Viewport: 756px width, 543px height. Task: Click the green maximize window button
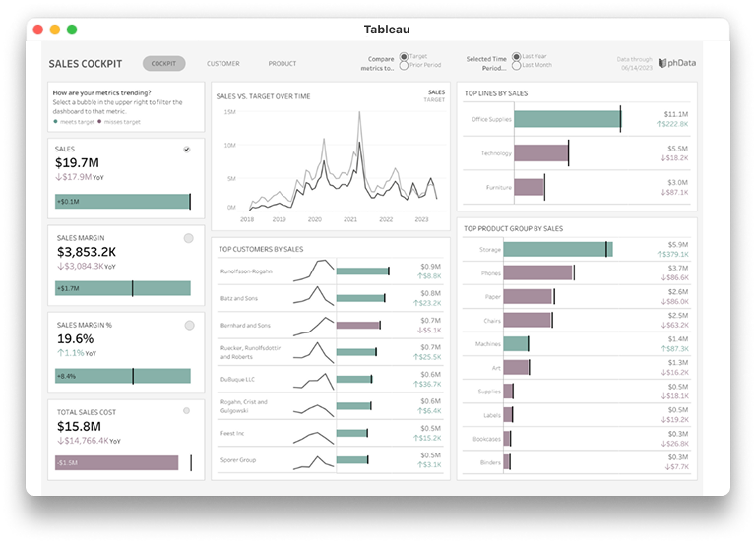click(x=72, y=30)
